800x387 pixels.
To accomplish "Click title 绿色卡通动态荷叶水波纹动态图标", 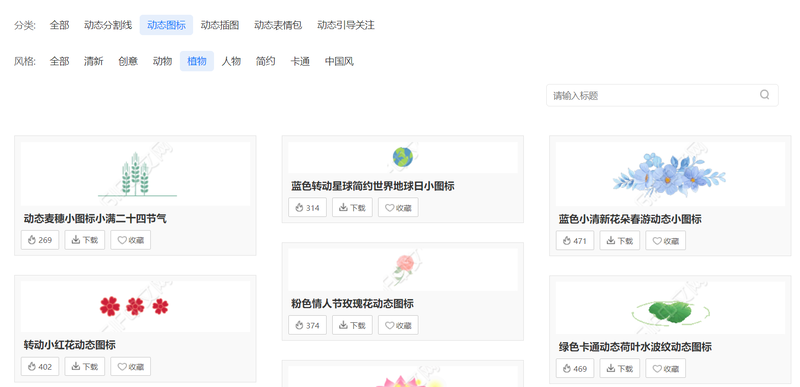I will tap(635, 347).
